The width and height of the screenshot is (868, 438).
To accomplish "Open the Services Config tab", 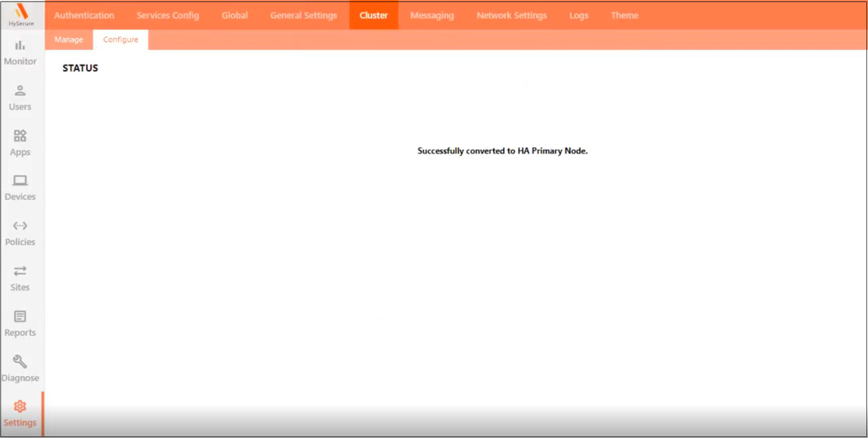I will tap(167, 15).
